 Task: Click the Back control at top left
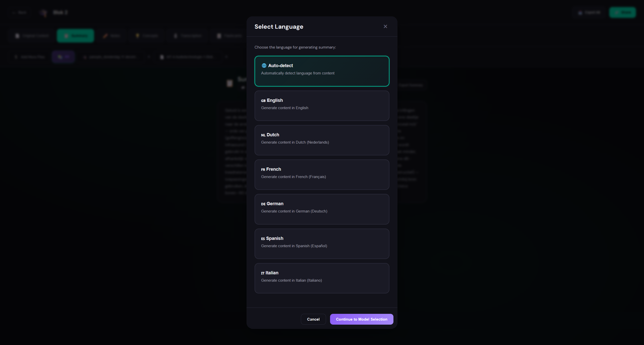pos(20,12)
